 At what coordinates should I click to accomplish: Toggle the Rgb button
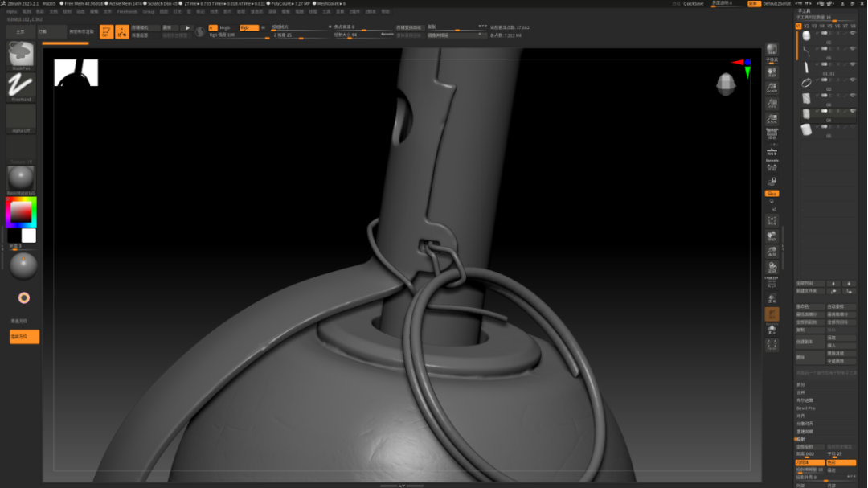pyautogui.click(x=248, y=27)
